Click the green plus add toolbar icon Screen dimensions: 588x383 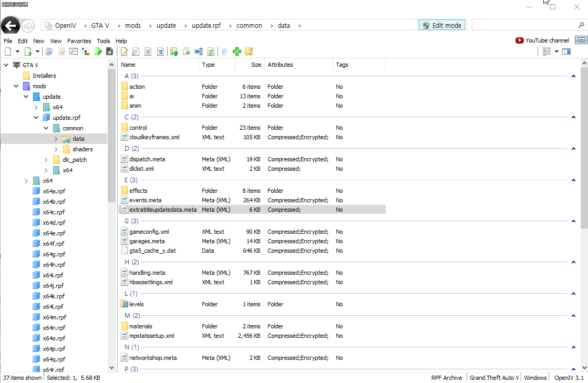coord(236,51)
